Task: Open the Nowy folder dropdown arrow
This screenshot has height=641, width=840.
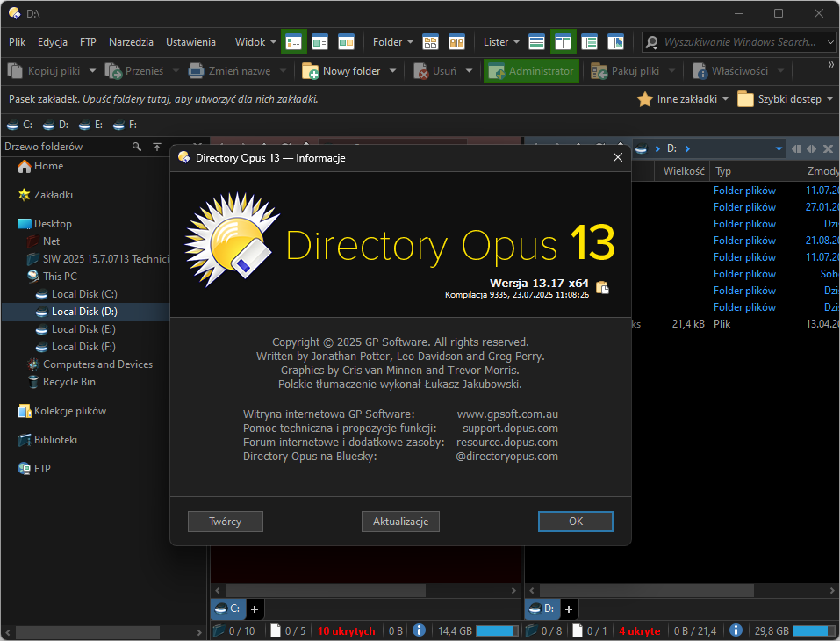Action: pos(392,71)
